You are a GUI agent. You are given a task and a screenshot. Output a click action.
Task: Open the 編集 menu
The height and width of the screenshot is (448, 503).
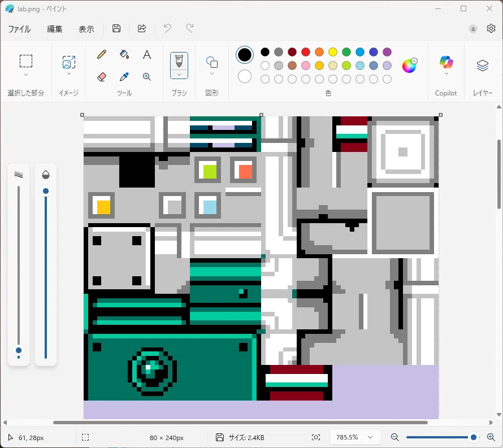coord(54,29)
